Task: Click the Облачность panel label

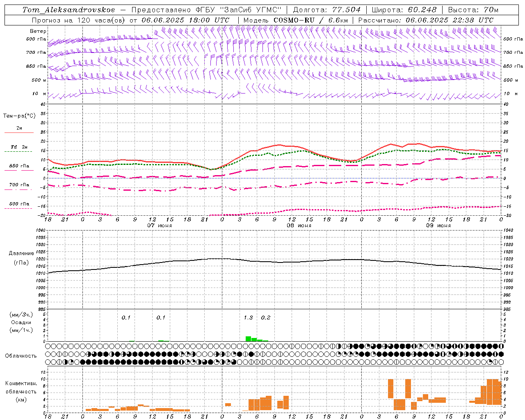Action: 21,356
